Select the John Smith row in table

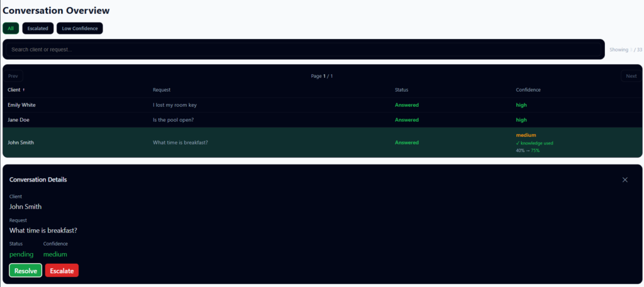pyautogui.click(x=19, y=143)
